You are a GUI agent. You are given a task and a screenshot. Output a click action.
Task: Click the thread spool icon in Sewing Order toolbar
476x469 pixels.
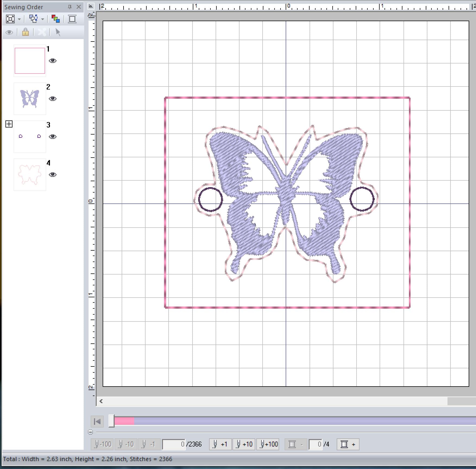72,19
